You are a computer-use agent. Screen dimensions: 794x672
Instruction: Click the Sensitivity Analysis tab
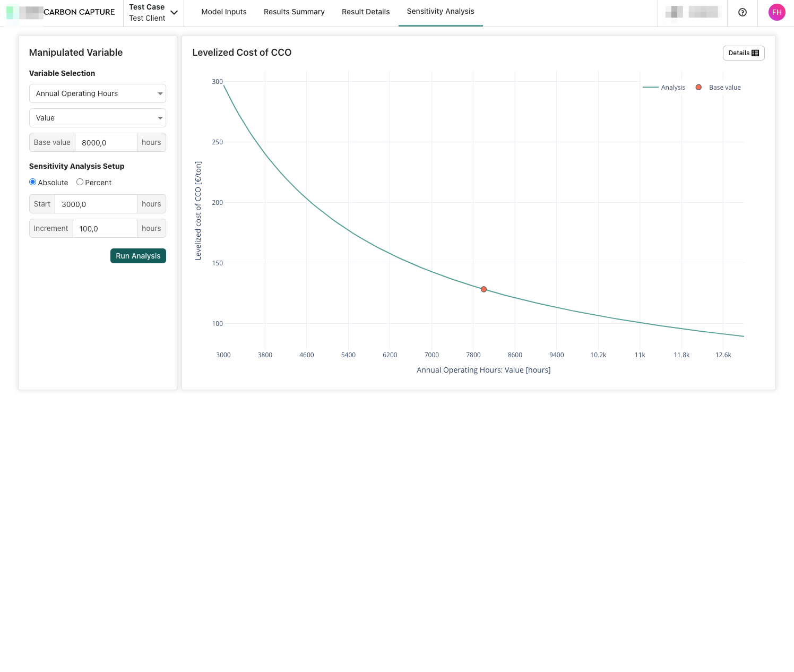[441, 12]
